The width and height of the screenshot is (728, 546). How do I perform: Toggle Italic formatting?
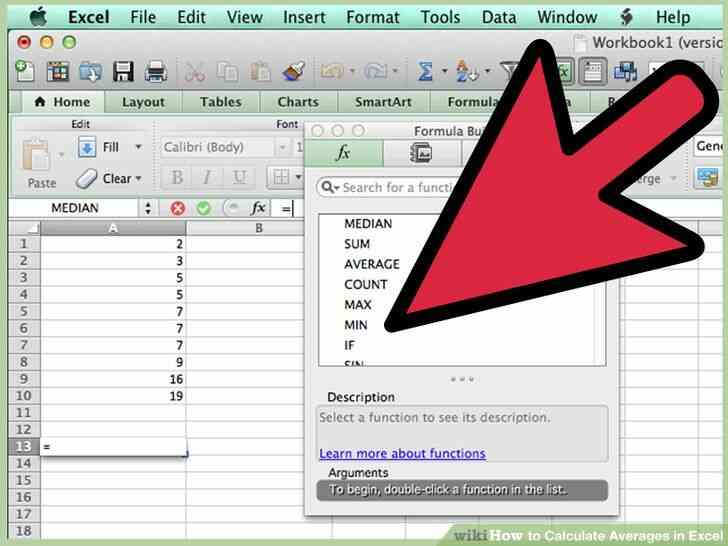point(207,177)
